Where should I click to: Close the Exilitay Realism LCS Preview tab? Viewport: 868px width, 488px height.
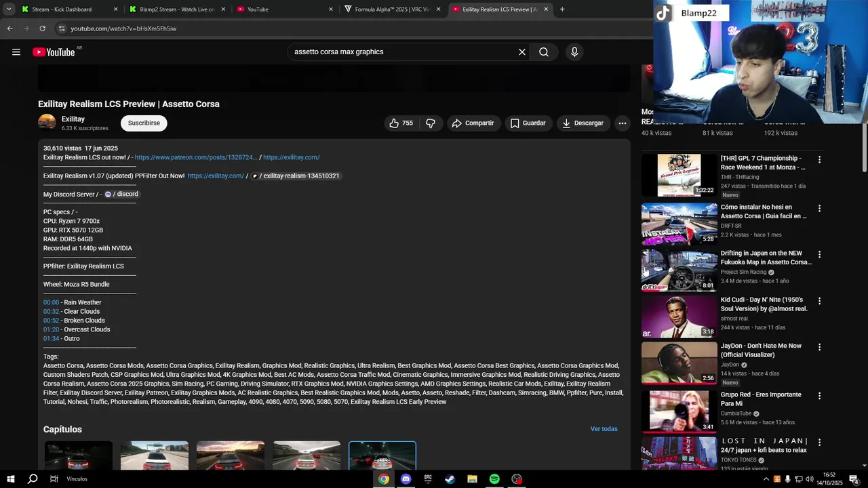(546, 9)
